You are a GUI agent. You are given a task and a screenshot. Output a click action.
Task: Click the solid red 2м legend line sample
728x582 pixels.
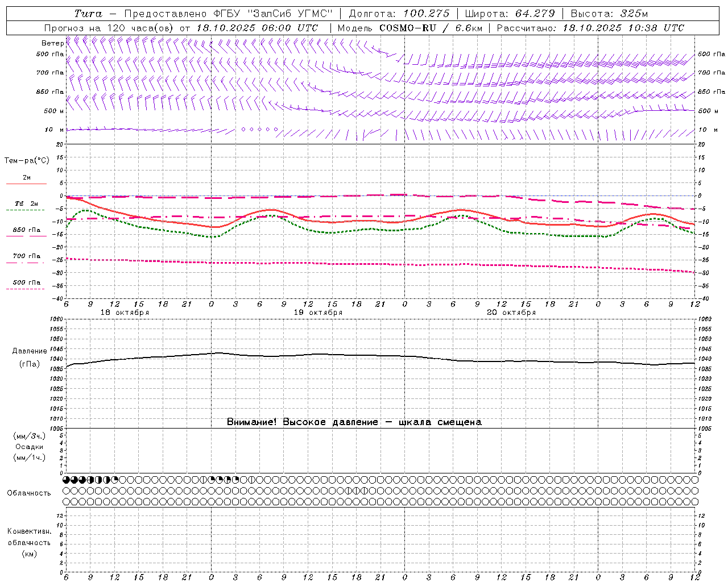coord(26,184)
